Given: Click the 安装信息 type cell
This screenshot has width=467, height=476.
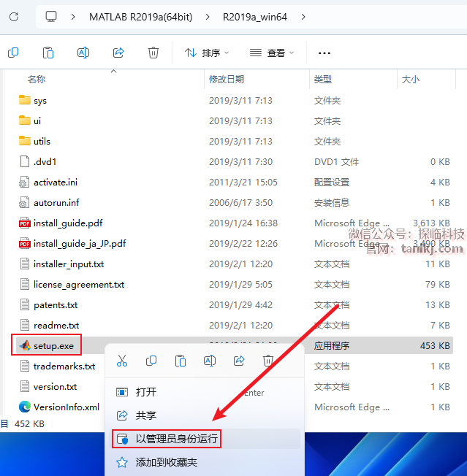Looking at the screenshot, I should click(332, 202).
